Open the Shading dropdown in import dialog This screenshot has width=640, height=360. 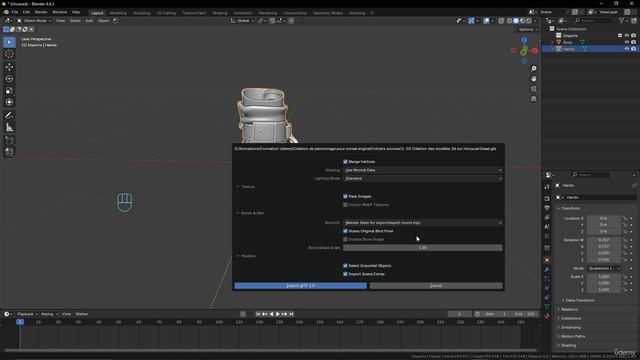pyautogui.click(x=423, y=170)
